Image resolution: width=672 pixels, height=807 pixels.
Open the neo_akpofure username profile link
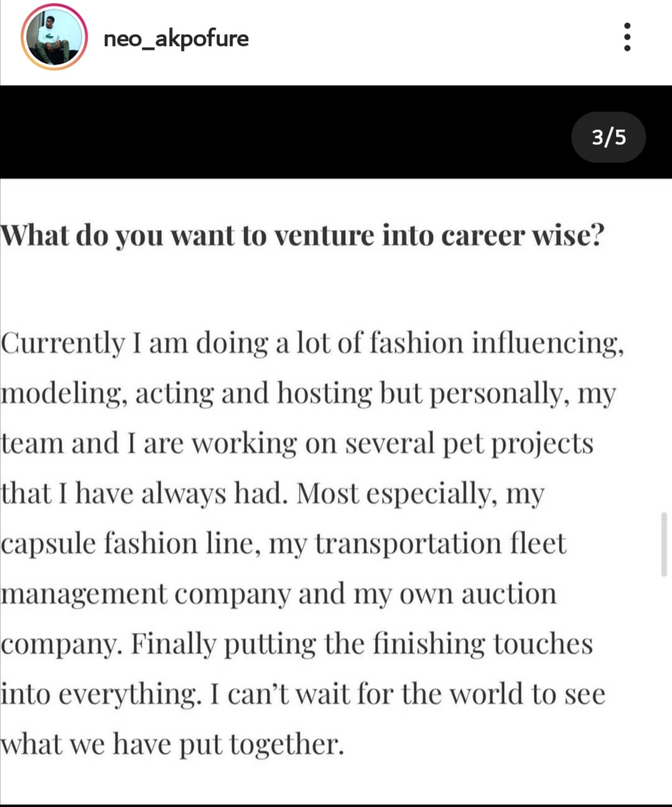coord(176,39)
